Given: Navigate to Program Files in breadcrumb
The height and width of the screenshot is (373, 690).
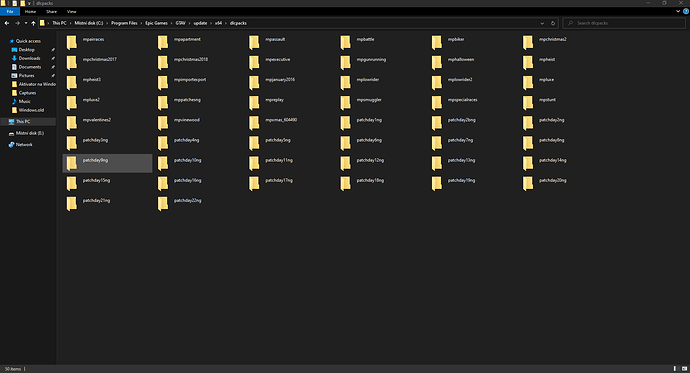Looking at the screenshot, I should 124,23.
